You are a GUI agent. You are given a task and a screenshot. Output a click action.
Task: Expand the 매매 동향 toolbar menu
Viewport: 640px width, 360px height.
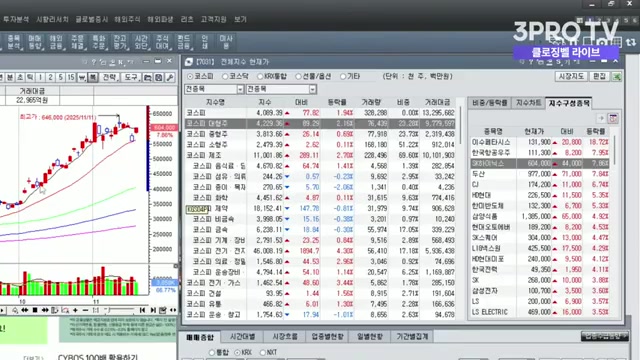click(x=35, y=42)
